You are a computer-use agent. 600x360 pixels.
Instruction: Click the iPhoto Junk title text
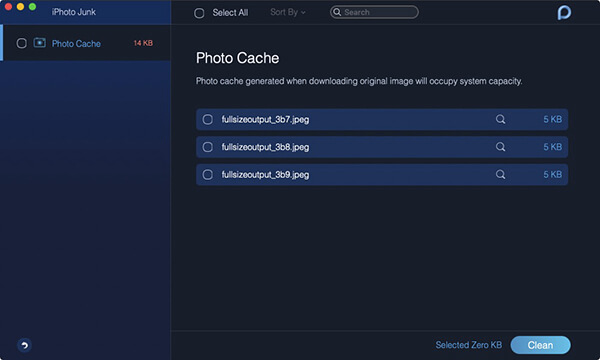tap(74, 12)
